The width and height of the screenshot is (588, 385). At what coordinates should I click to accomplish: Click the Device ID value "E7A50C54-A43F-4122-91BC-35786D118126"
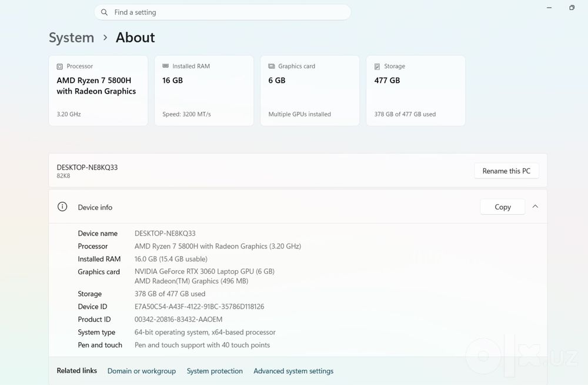(x=199, y=307)
